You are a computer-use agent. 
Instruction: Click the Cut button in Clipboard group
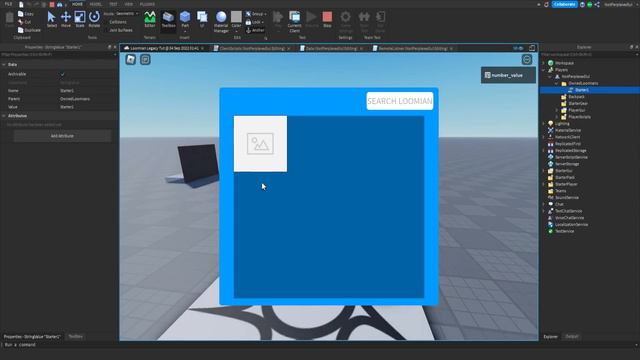click(24, 22)
